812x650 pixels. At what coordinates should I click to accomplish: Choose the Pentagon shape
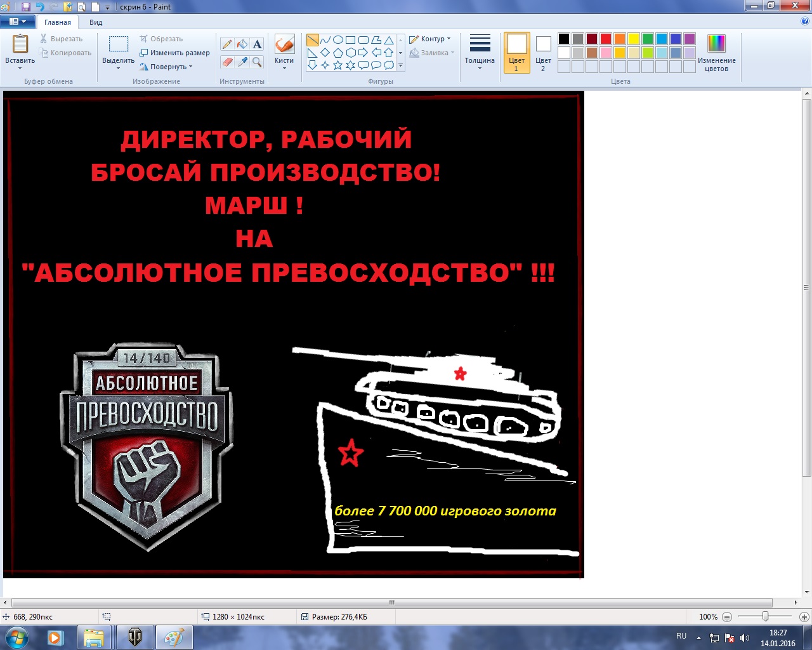(337, 53)
